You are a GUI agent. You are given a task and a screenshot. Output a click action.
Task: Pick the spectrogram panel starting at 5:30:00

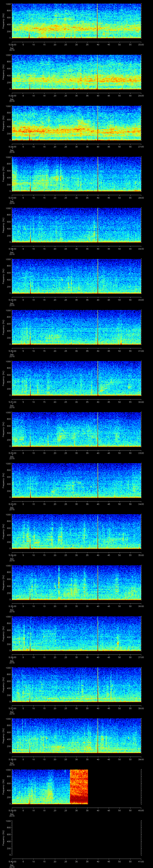tap(76, 327)
